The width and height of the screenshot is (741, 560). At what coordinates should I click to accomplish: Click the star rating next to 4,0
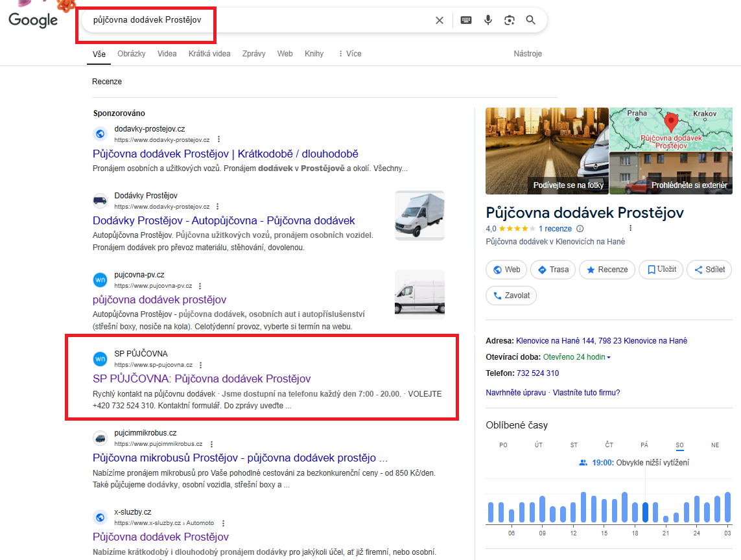517,229
